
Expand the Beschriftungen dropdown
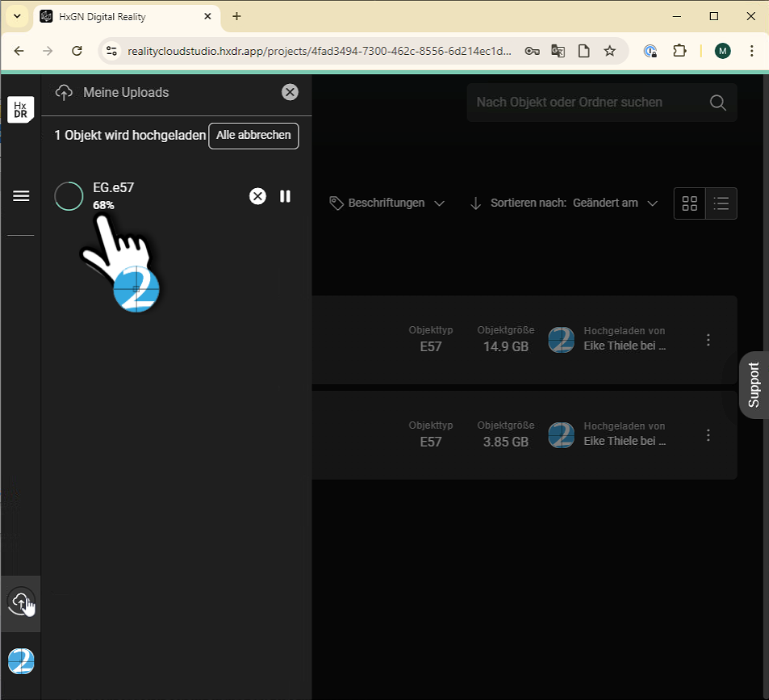pos(387,203)
